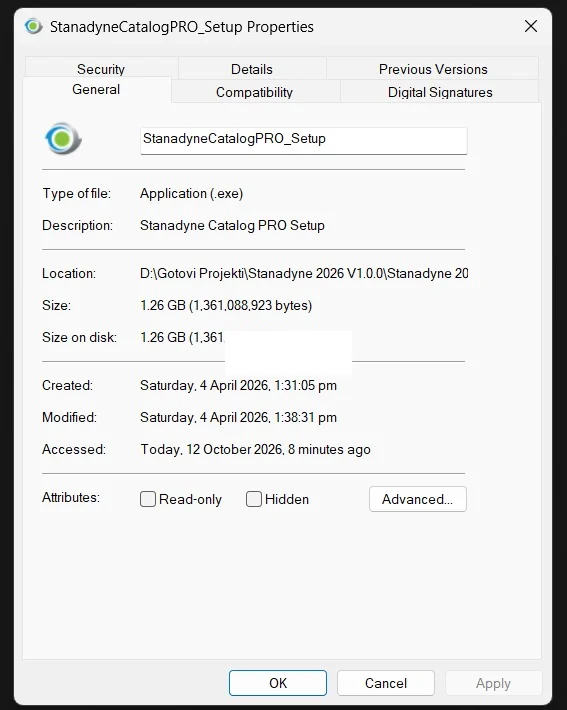The width and height of the screenshot is (567, 710).
Task: View the Digital Signatures tab
Action: tap(440, 92)
